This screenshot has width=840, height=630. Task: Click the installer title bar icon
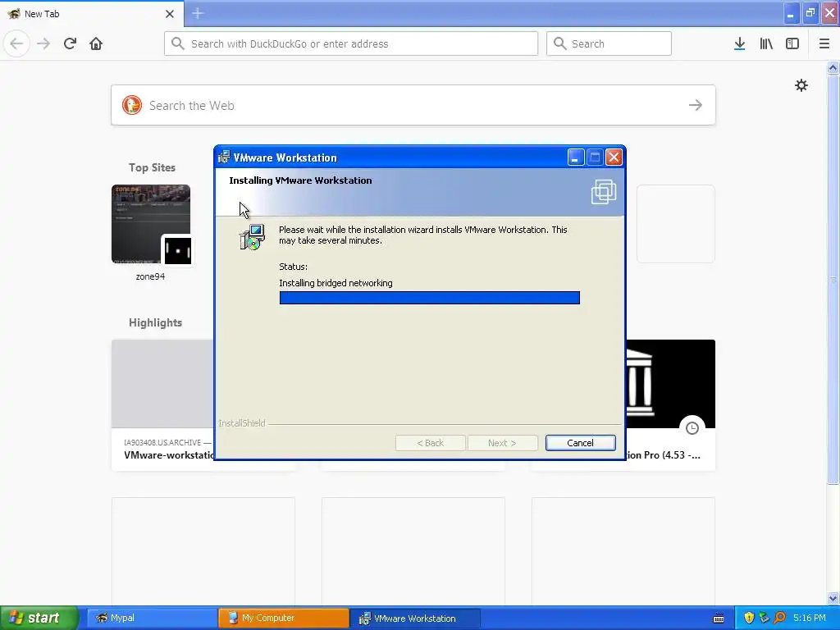coord(224,157)
